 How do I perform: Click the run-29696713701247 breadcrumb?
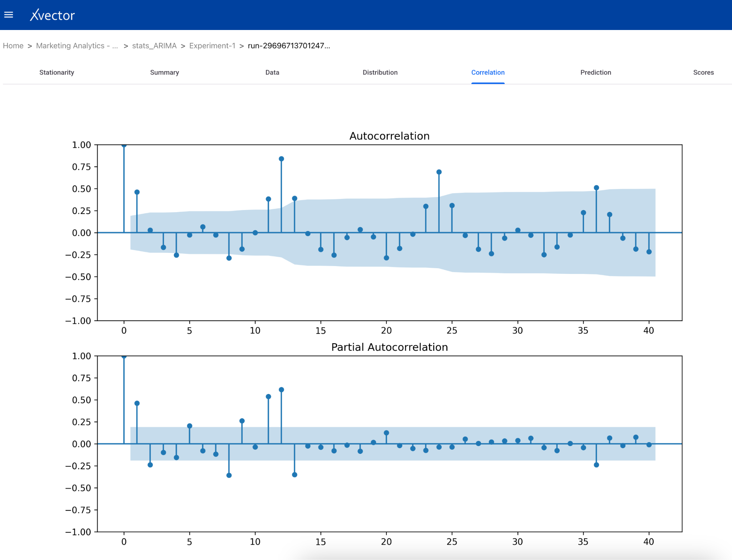289,46
